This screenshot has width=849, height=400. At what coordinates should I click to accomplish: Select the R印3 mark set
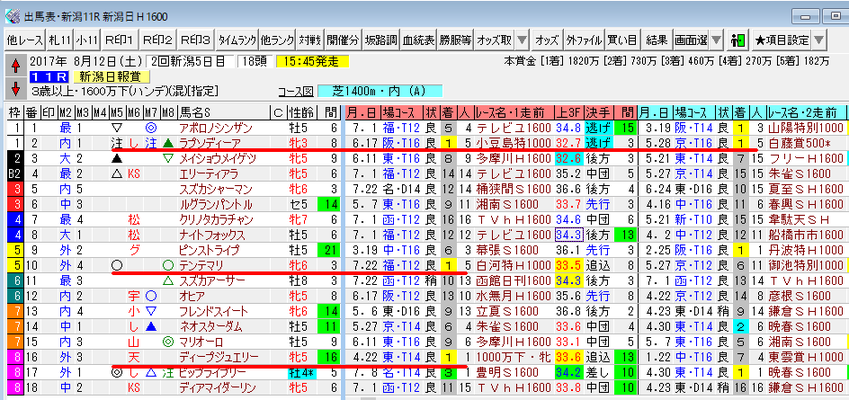pos(196,41)
